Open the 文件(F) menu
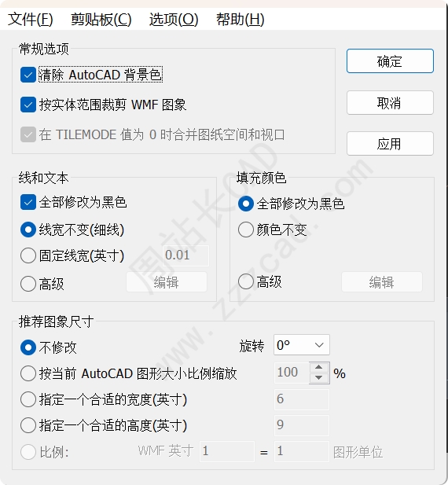Image resolution: width=448 pixels, height=485 pixels. pos(31,20)
